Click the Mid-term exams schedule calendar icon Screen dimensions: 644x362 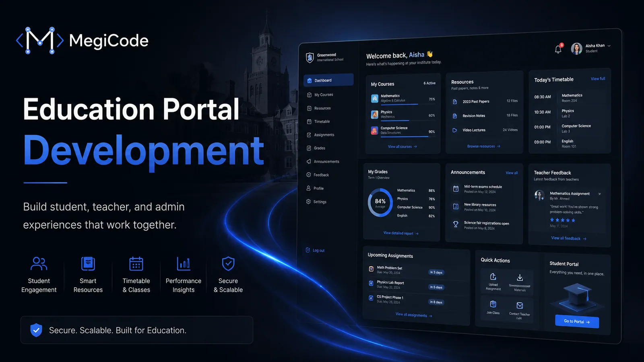[456, 189]
